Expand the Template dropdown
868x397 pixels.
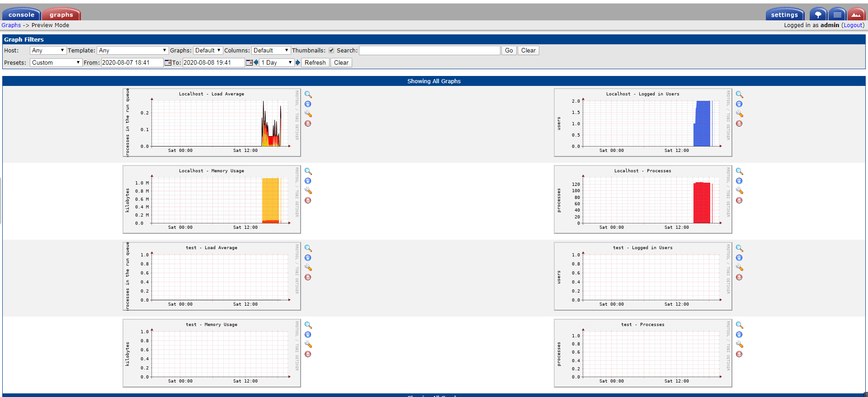132,51
